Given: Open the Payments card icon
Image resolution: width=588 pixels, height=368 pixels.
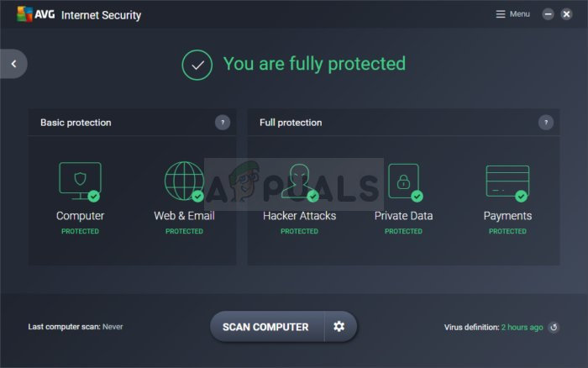Looking at the screenshot, I should point(507,181).
